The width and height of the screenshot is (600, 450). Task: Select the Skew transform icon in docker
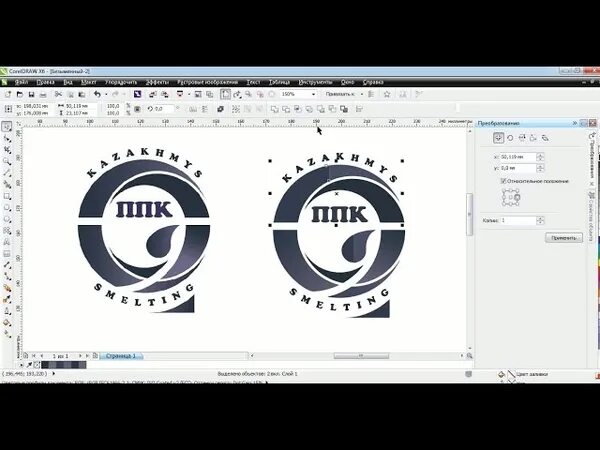pyautogui.click(x=545, y=138)
